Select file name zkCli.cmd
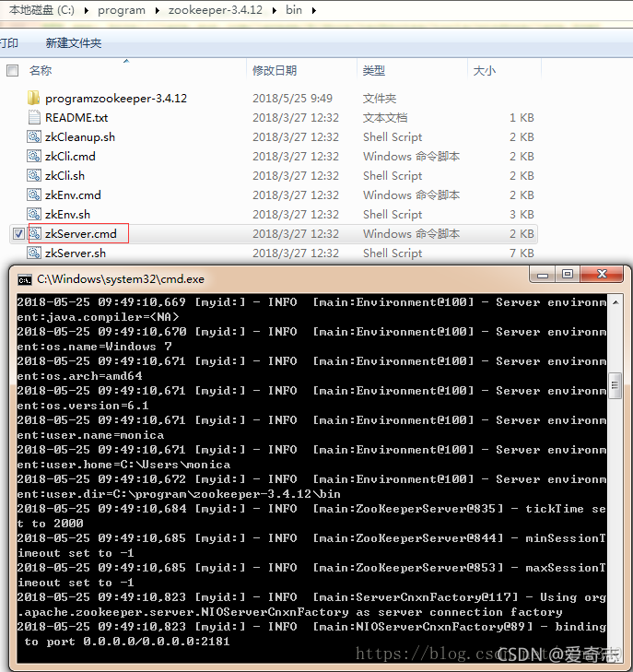The image size is (633, 672). (70, 157)
